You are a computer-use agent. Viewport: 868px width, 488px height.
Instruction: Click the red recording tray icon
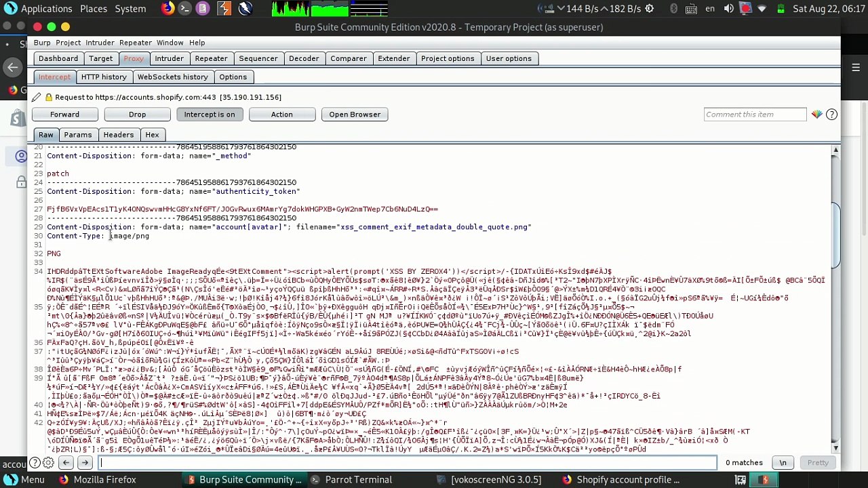coord(745,9)
